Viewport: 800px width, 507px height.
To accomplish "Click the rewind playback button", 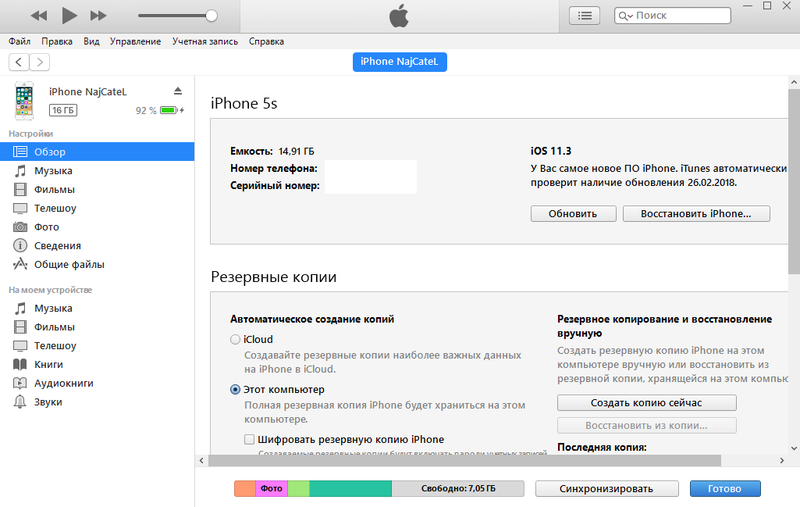I will pos(39,16).
